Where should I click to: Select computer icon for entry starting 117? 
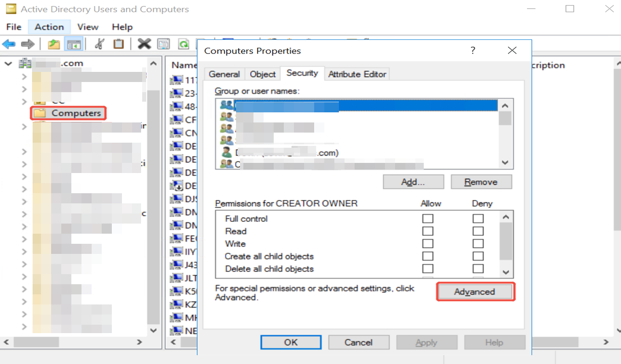pos(176,80)
